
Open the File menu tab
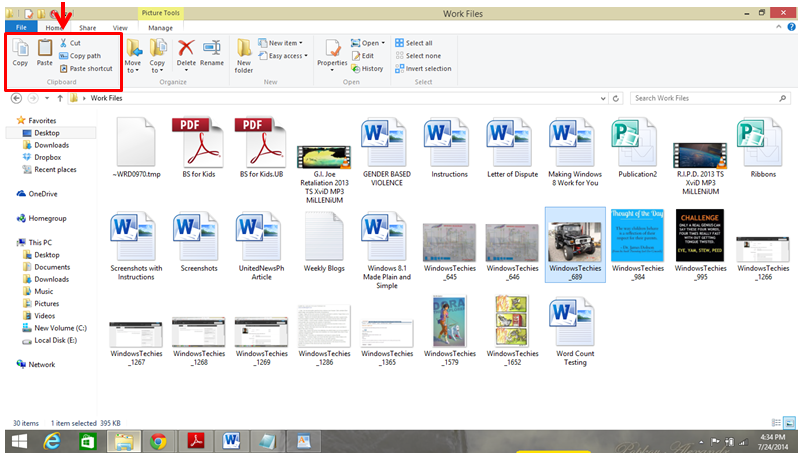coord(21,28)
